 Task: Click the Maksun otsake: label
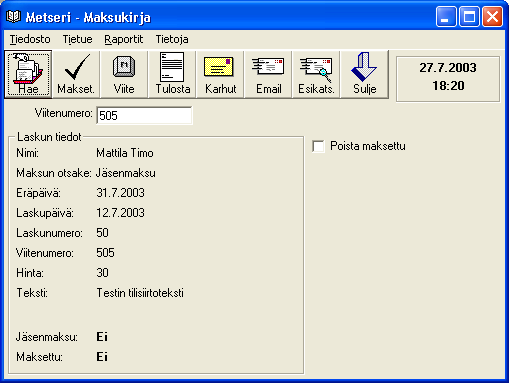54,173
